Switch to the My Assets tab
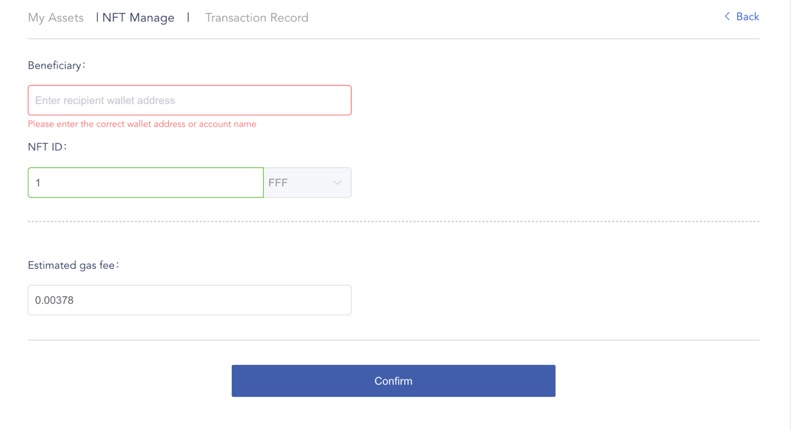The image size is (791, 430). coord(55,18)
